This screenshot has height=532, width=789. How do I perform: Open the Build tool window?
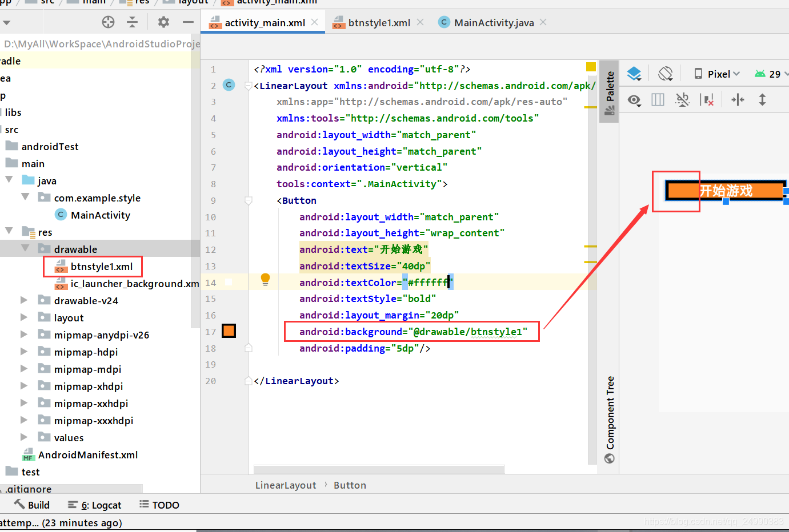coord(32,505)
